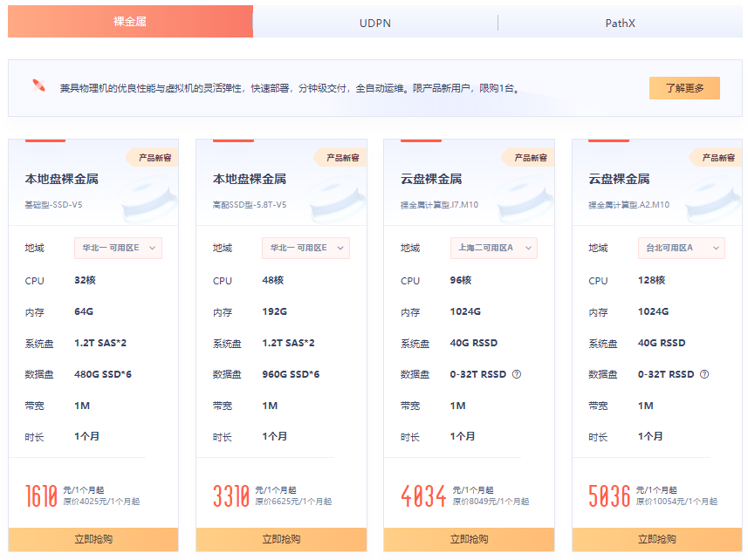Click 产品新客 tag on I7.M10 card
The width and height of the screenshot is (748, 560).
pyautogui.click(x=529, y=158)
